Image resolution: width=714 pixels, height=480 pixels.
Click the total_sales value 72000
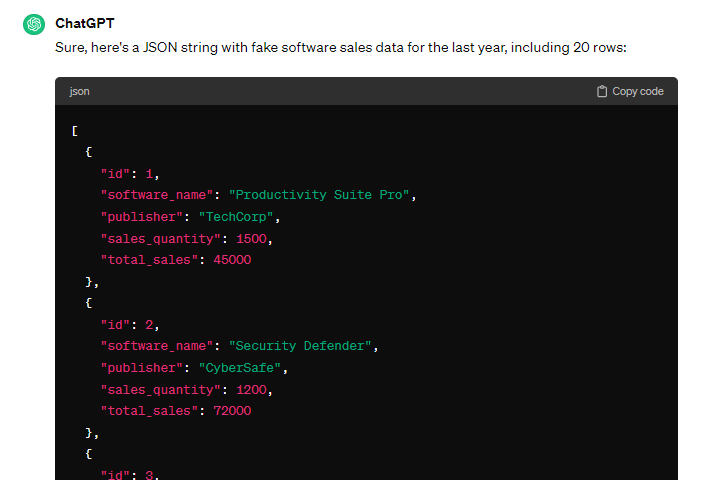[232, 411]
